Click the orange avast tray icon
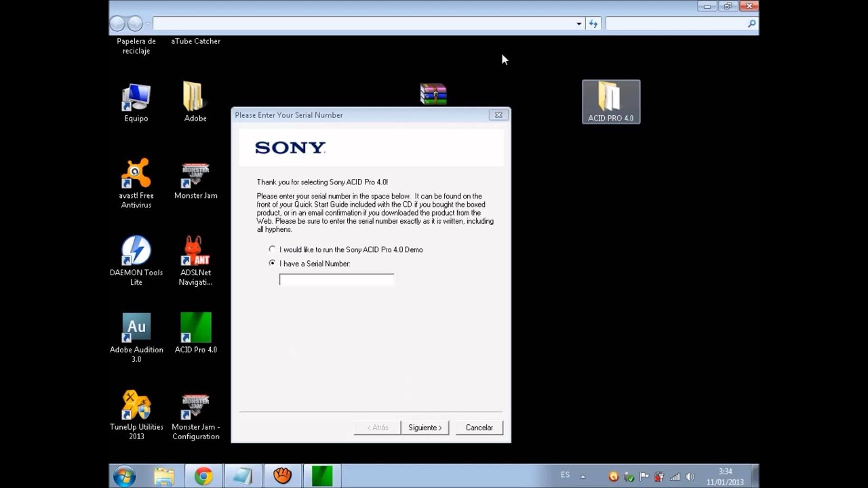This screenshot has width=868, height=488. 614,476
